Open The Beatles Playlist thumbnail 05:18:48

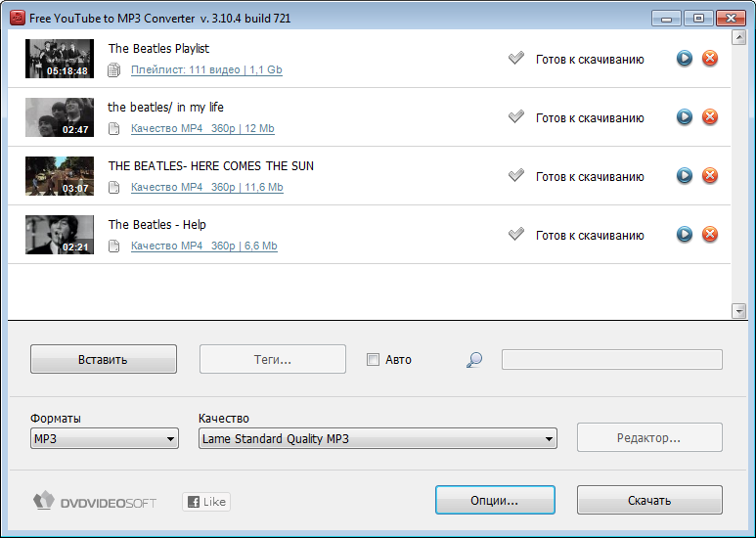coord(60,59)
